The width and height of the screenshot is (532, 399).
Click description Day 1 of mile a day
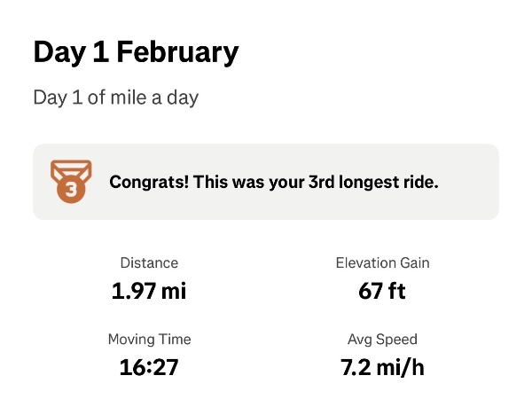[115, 97]
